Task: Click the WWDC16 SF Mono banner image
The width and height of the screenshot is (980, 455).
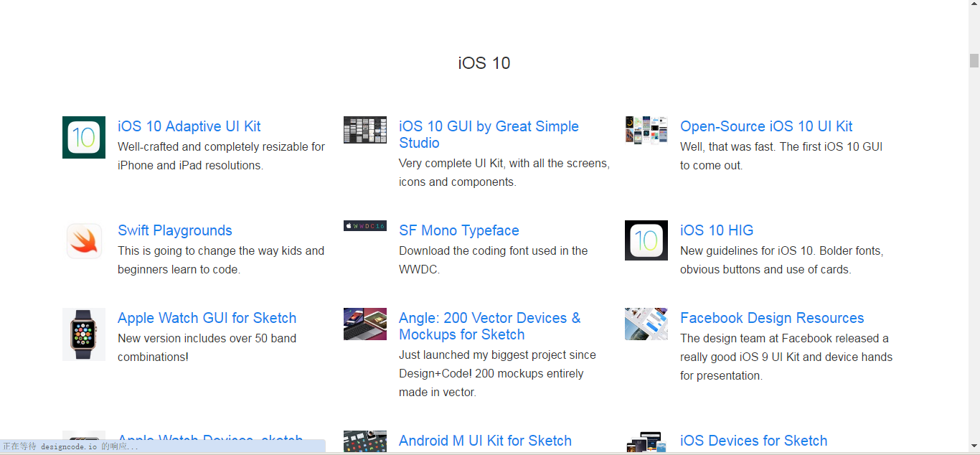Action: click(x=365, y=226)
